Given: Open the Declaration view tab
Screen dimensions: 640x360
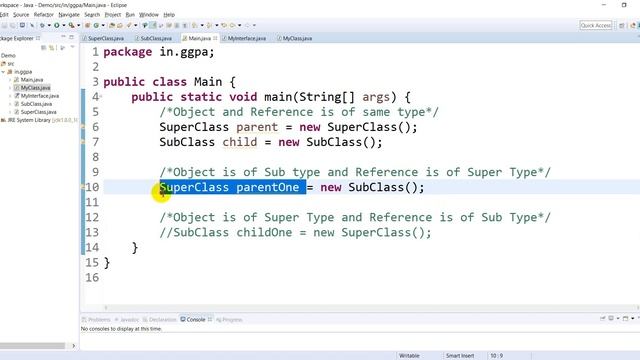Looking at the screenshot, I should [x=160, y=320].
